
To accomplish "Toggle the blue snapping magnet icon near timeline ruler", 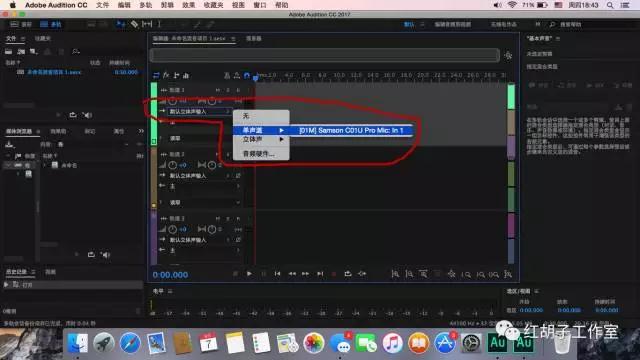I will (247, 75).
